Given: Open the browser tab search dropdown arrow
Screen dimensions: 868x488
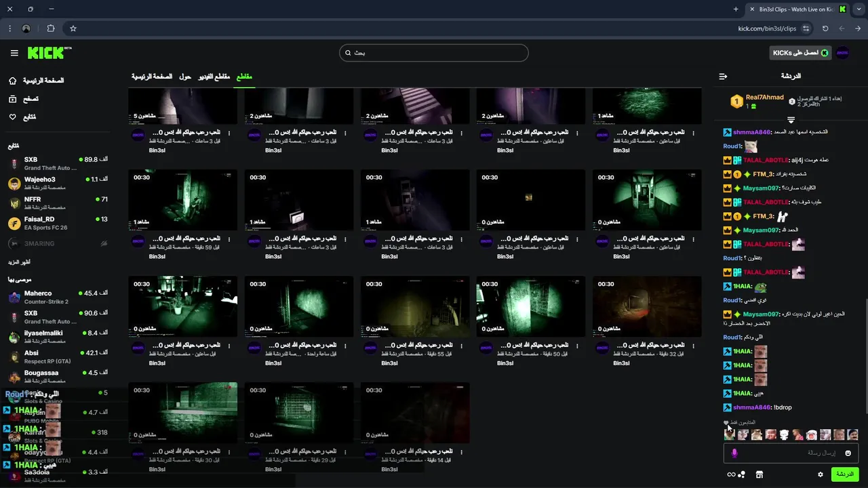Looking at the screenshot, I should [x=859, y=9].
